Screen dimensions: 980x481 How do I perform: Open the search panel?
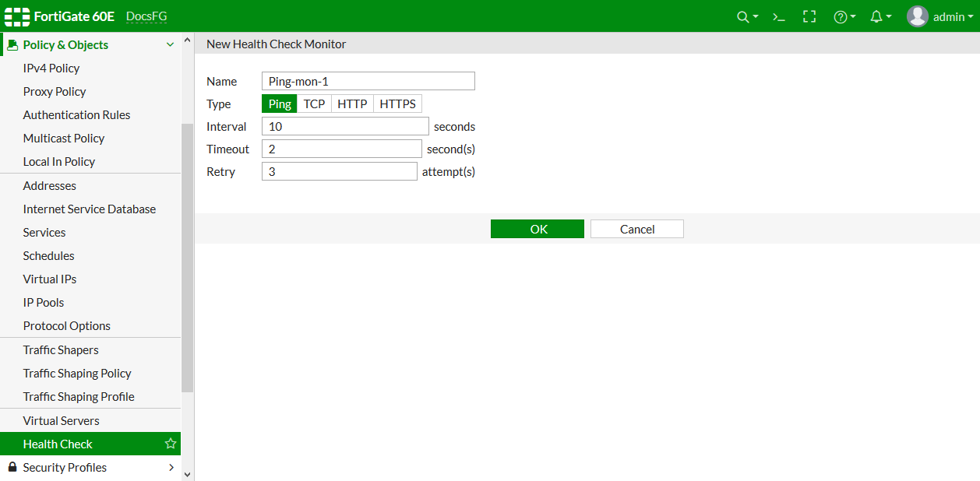tap(742, 16)
